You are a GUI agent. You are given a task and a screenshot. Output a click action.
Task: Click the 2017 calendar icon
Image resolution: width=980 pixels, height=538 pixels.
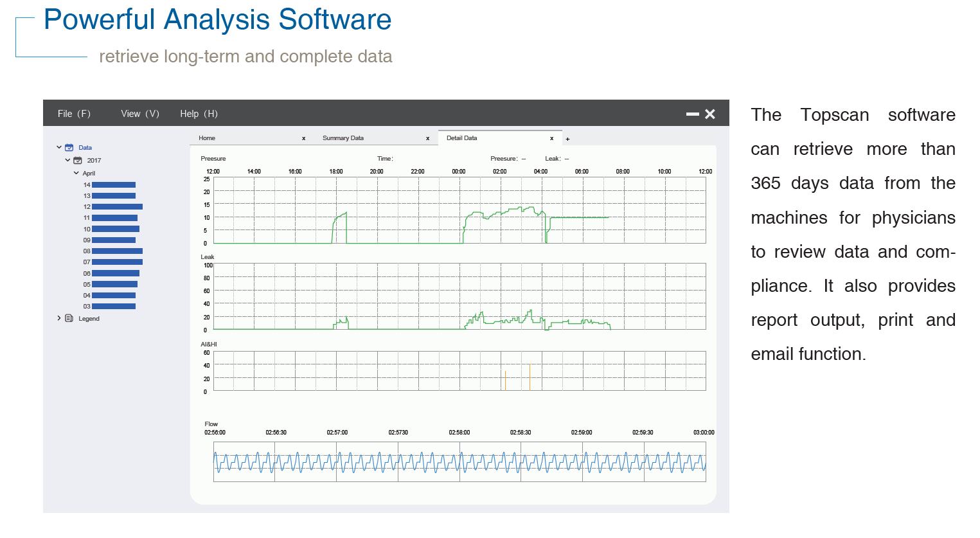click(78, 161)
